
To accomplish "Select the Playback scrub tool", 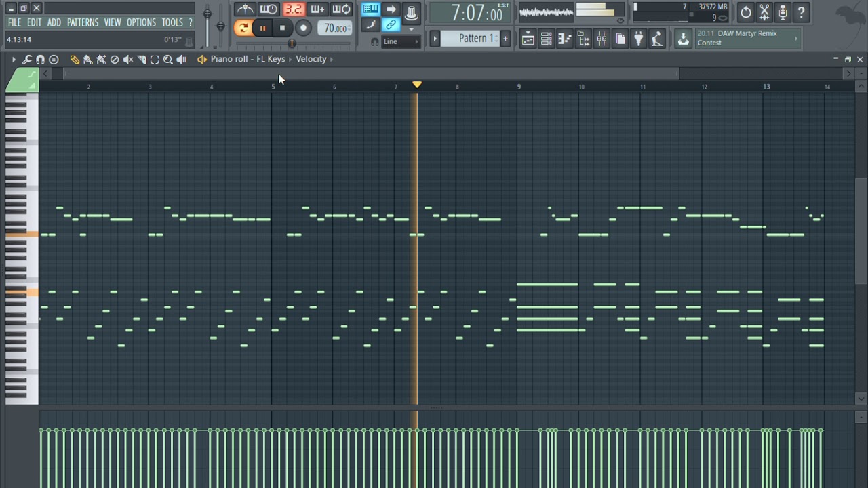I will [x=182, y=60].
